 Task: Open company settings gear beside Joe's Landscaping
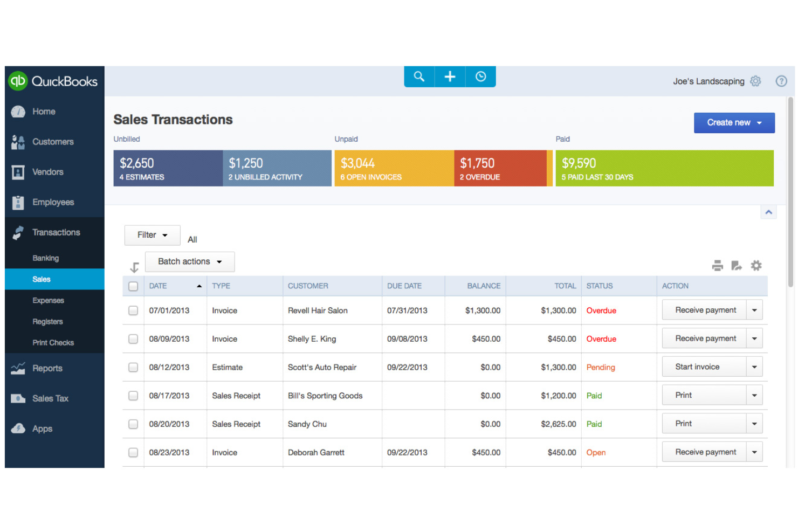pos(755,81)
